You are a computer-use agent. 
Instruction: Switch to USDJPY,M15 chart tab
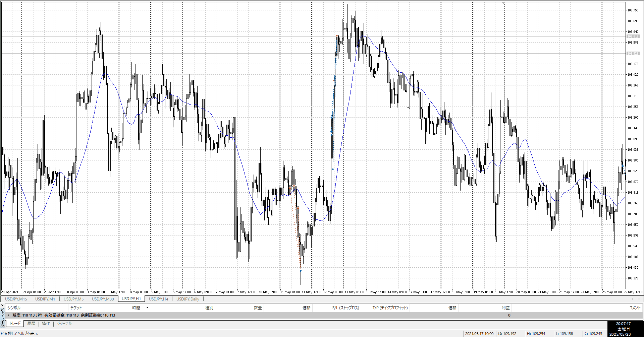point(16,299)
